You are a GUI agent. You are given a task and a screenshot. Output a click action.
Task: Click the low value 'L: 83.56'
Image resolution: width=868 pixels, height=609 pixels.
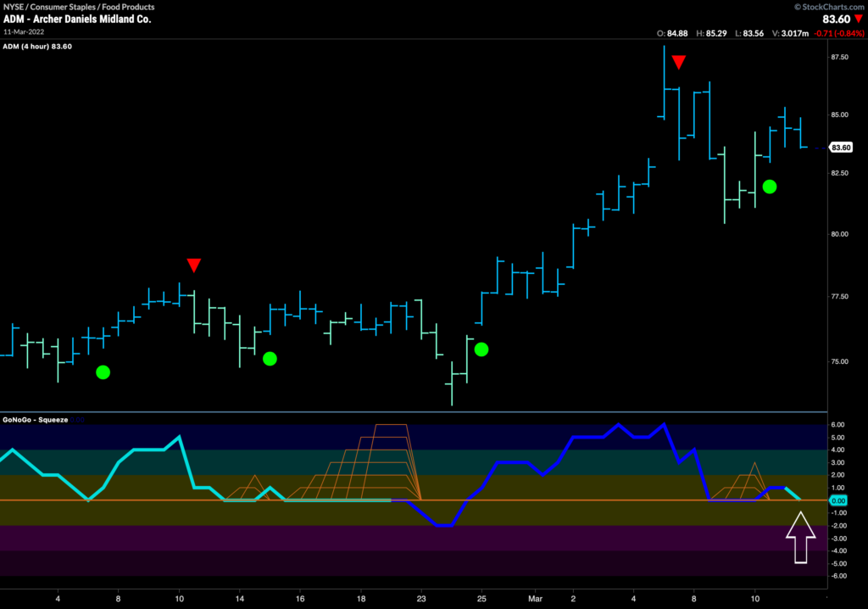point(749,33)
